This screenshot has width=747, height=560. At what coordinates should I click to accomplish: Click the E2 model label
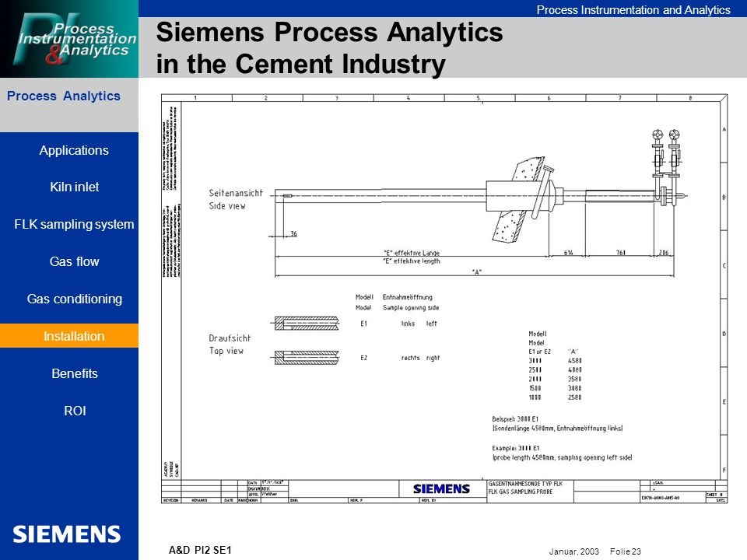tap(364, 358)
